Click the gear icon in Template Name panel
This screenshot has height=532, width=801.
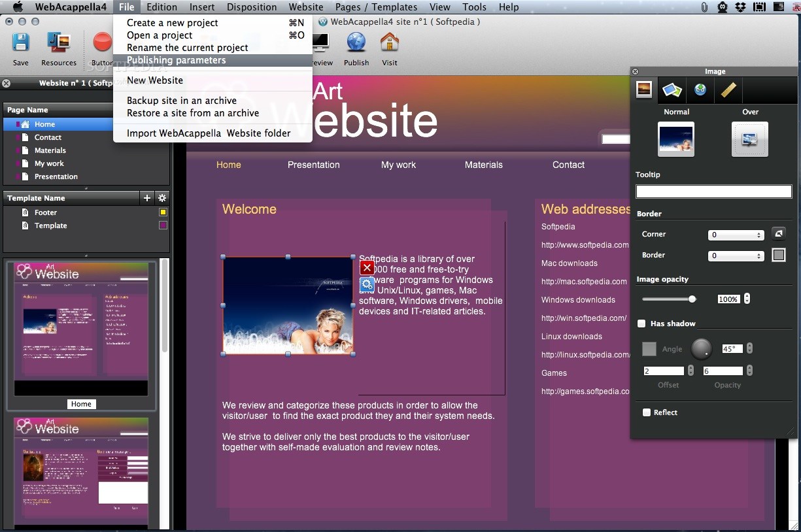pyautogui.click(x=161, y=197)
